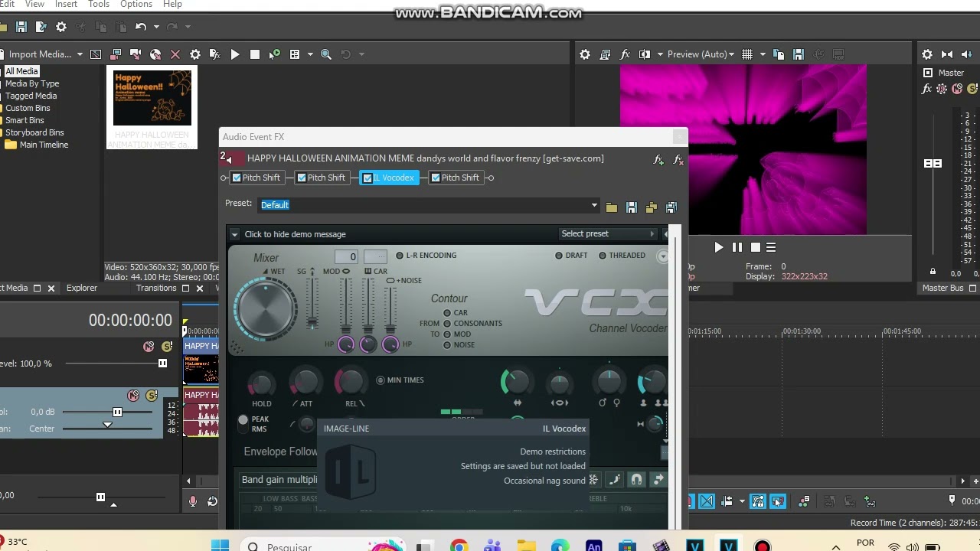Save preset with floppy icon in Audio Event FX
The image size is (980, 551).
[x=631, y=207]
